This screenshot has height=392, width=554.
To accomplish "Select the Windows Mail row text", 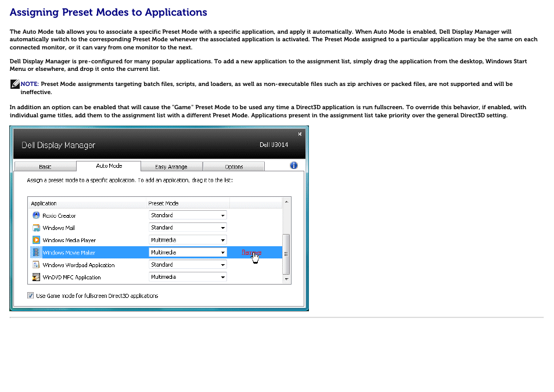I will [x=59, y=228].
